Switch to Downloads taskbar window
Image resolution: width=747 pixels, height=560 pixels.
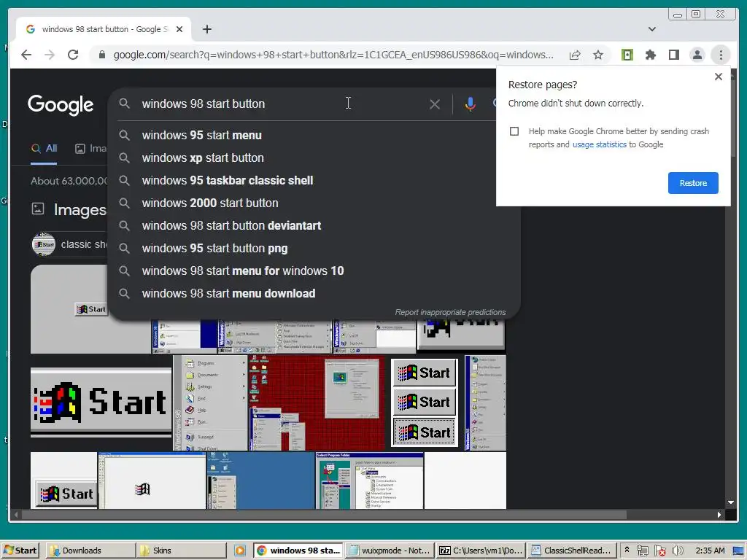pyautogui.click(x=90, y=551)
